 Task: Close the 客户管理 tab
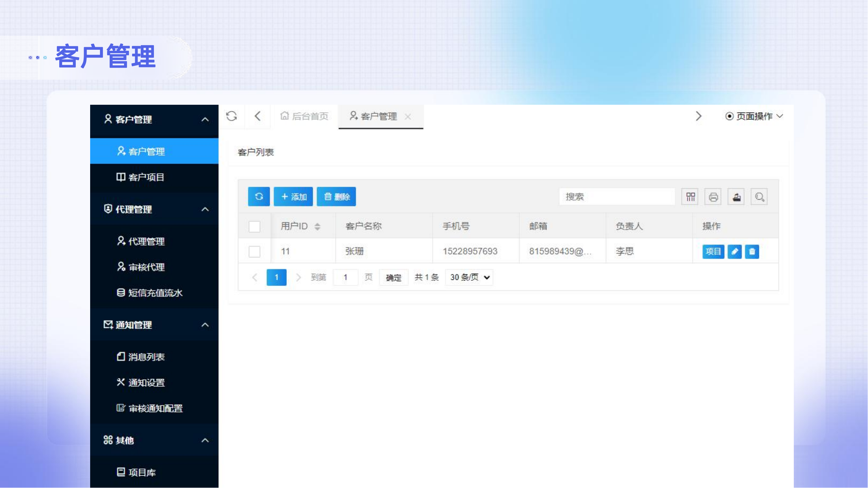pyautogui.click(x=408, y=116)
